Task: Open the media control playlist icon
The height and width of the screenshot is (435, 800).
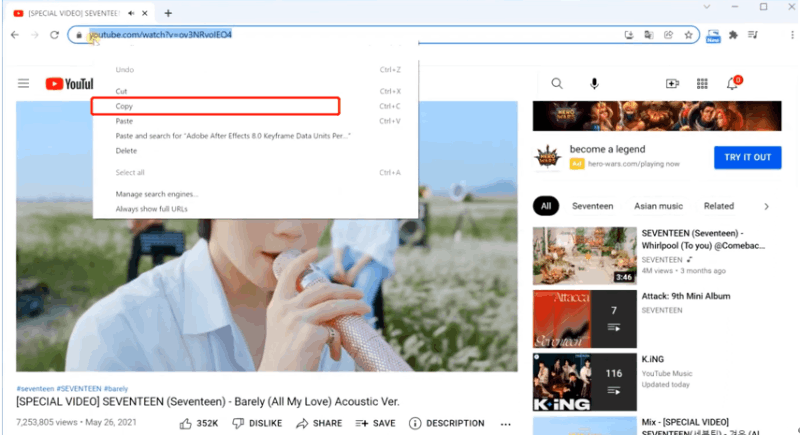Action: pyautogui.click(x=753, y=35)
